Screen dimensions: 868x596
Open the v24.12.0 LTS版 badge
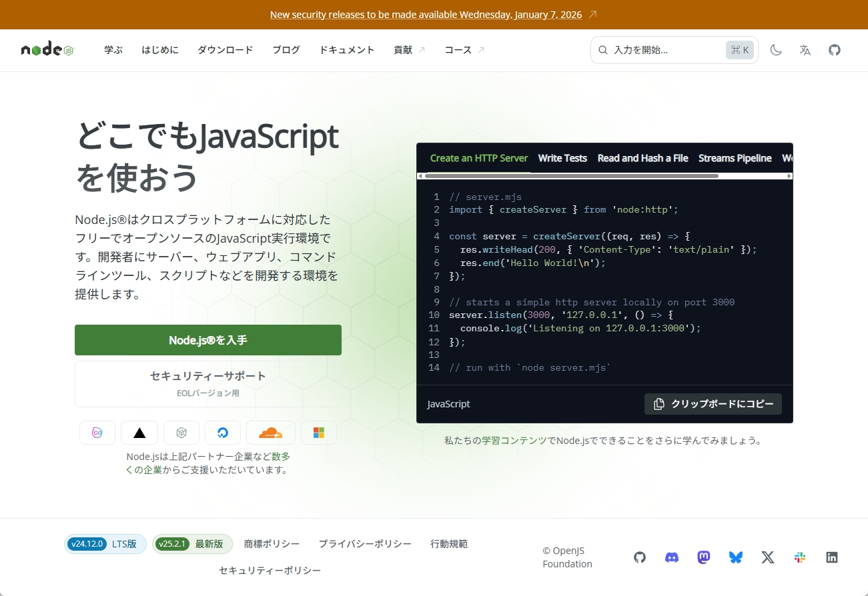(105, 544)
